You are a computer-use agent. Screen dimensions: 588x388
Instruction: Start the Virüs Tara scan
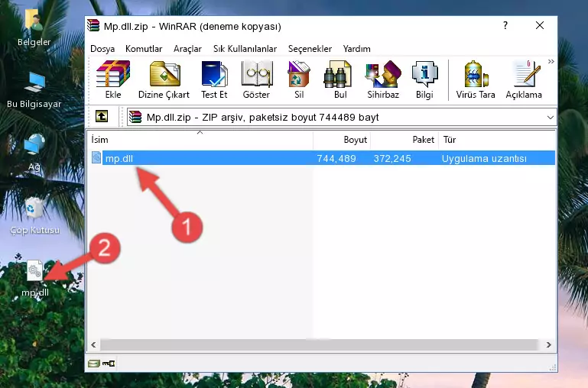pos(476,79)
